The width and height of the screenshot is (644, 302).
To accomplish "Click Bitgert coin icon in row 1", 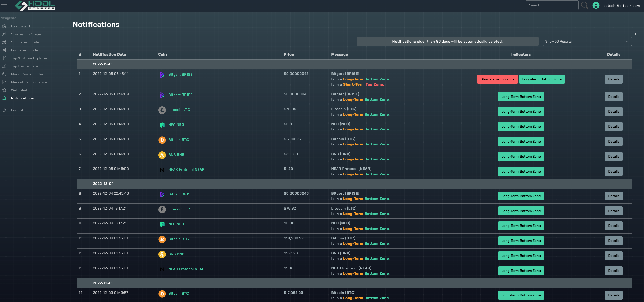I will [162, 75].
